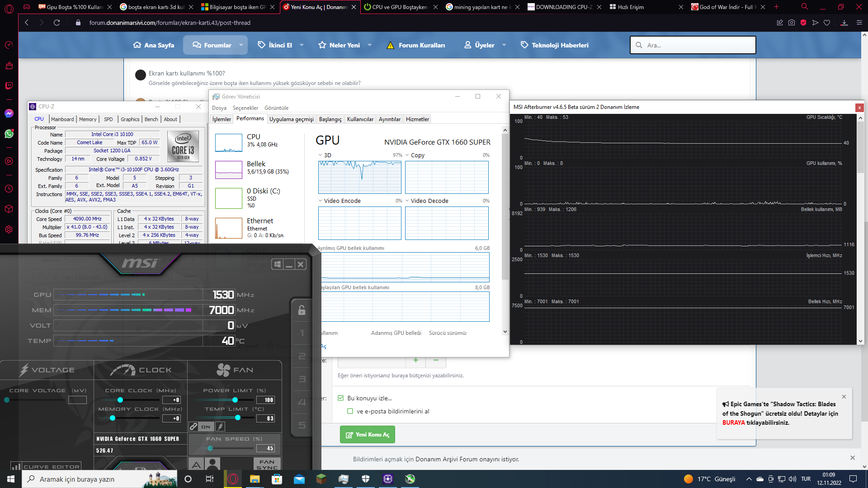Image resolution: width=868 pixels, height=488 pixels.
Task: Open the Graphics tab in CPU-Z
Action: (130, 119)
